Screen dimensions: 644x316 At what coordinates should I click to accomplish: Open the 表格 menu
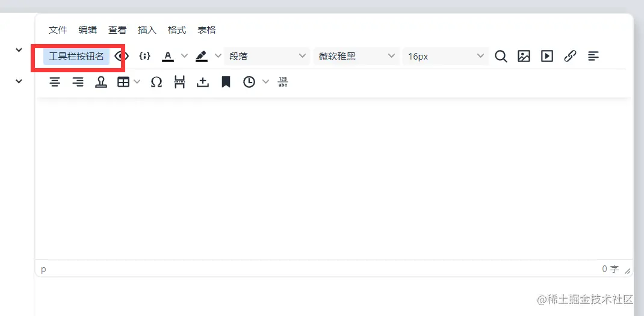click(x=206, y=30)
